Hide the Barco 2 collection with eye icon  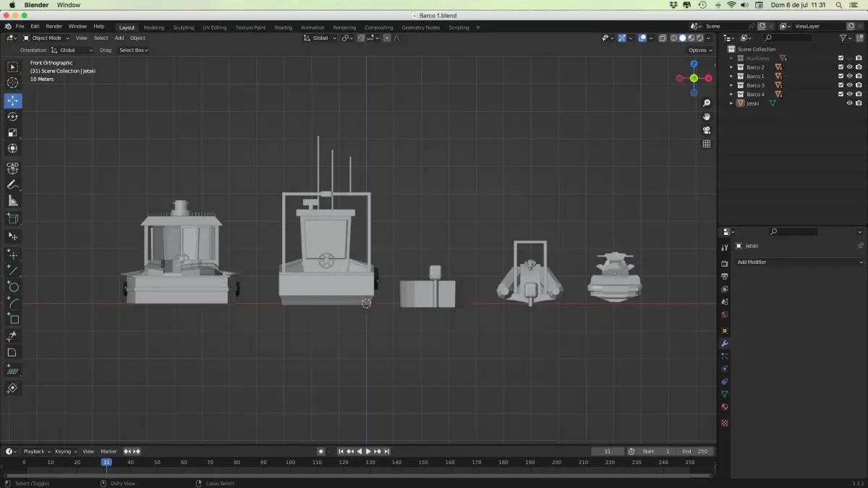(849, 67)
